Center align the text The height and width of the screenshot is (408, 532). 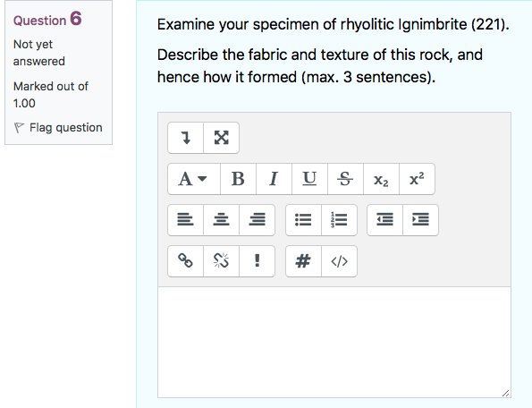click(221, 220)
